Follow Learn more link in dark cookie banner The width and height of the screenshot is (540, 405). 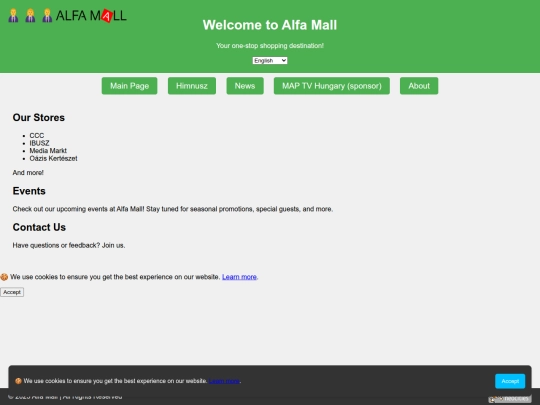224,381
